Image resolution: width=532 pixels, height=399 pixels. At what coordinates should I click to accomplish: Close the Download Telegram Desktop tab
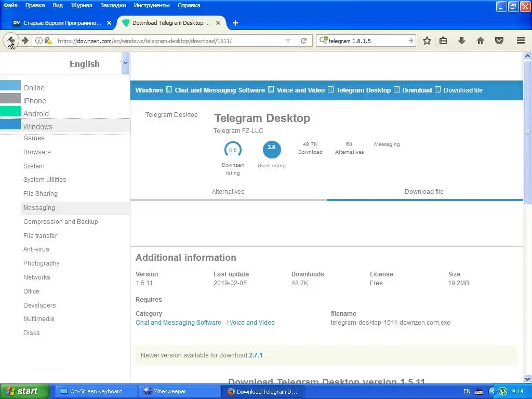pyautogui.click(x=218, y=23)
